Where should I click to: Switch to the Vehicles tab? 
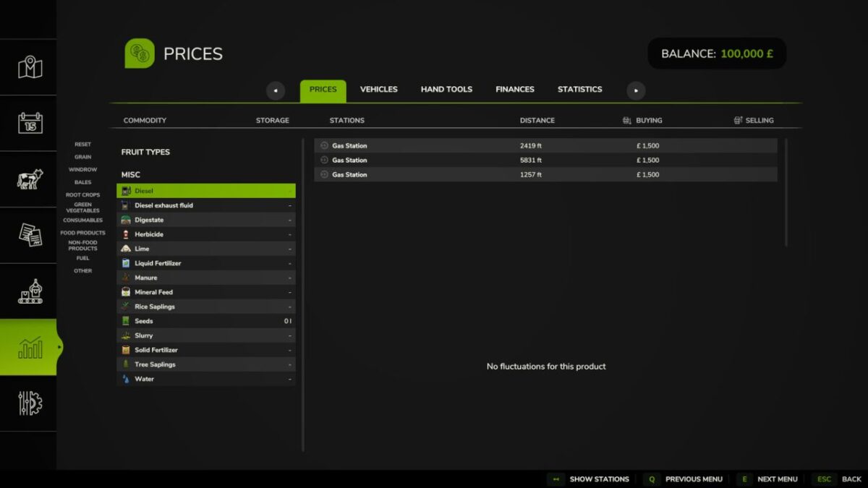(x=379, y=90)
